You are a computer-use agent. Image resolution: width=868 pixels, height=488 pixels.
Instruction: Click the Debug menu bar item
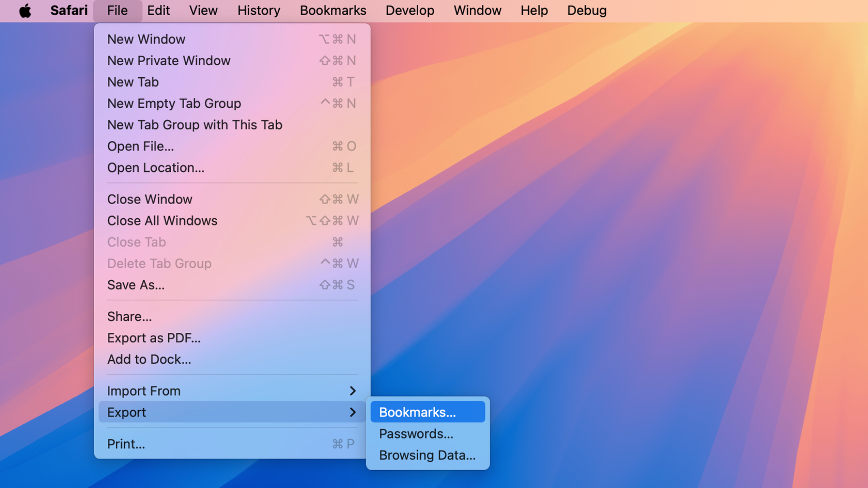coord(587,11)
